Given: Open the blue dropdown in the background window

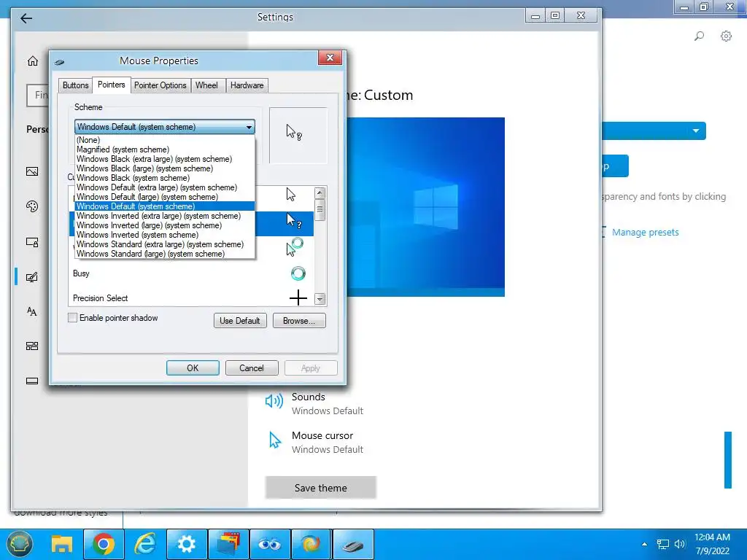Looking at the screenshot, I should [x=654, y=131].
